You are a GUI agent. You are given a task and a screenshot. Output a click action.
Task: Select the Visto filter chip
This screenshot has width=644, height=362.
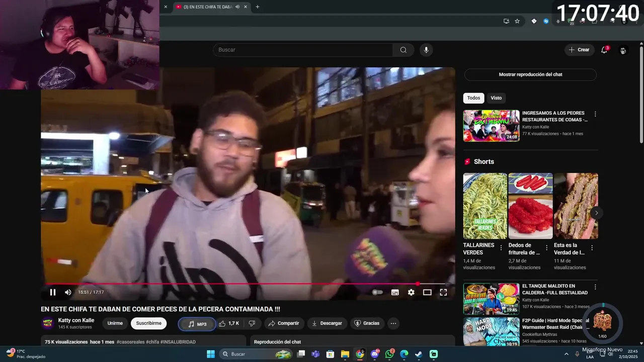point(496,98)
